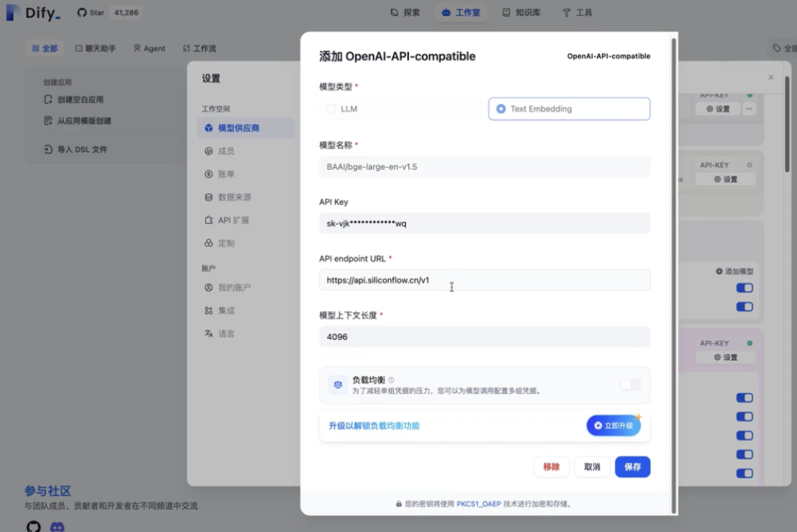Image resolution: width=797 pixels, height=532 pixels.
Task: Click the 导入 DSL 文件 import icon
Action: pos(46,150)
